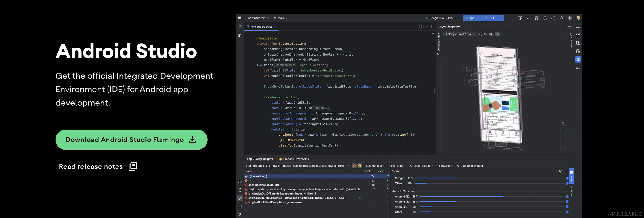
Task: Click the reset 3D rotation icon
Action: tap(563, 130)
